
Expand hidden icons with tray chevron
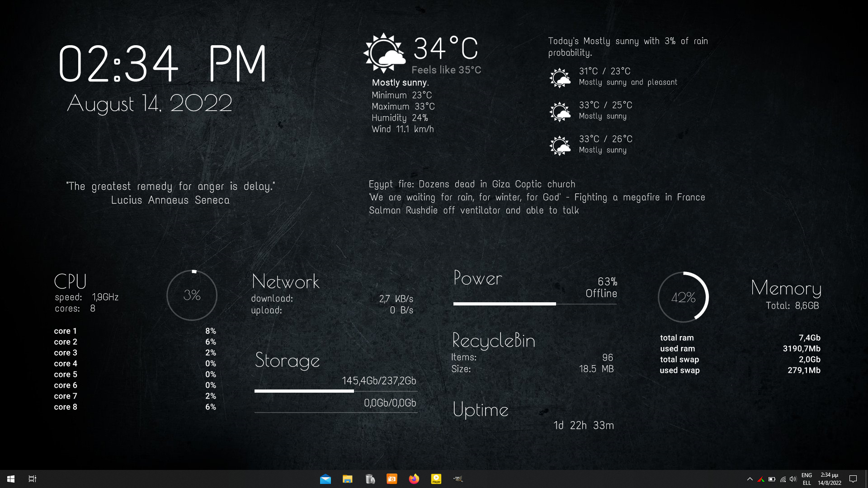pos(750,479)
